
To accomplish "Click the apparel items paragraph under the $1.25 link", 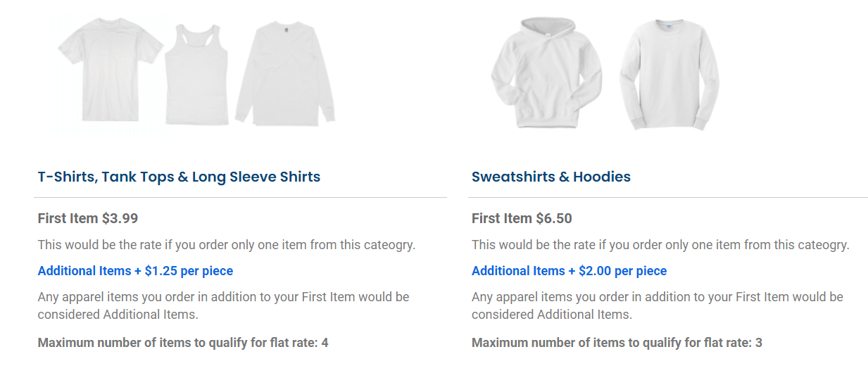I will 223,305.
